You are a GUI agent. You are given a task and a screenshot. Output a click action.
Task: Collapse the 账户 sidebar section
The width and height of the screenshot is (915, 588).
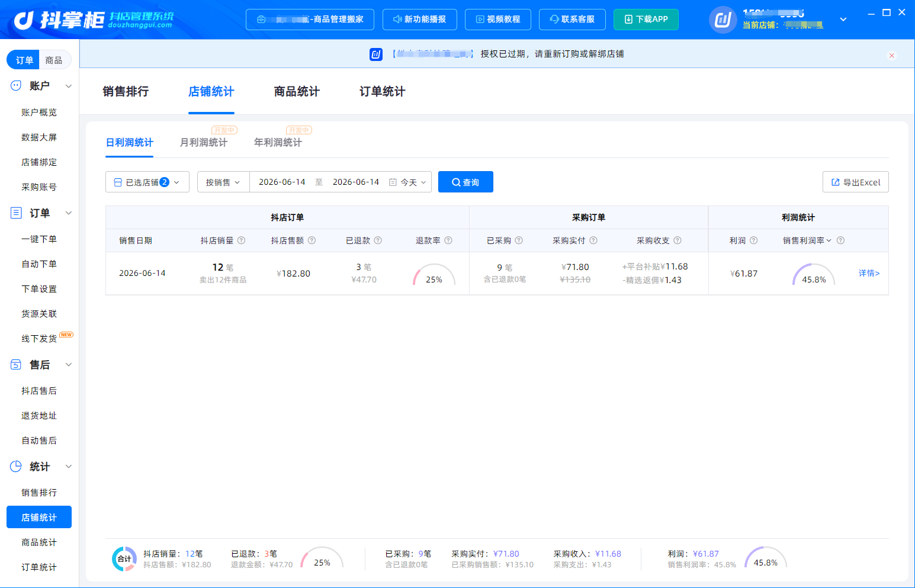69,86
